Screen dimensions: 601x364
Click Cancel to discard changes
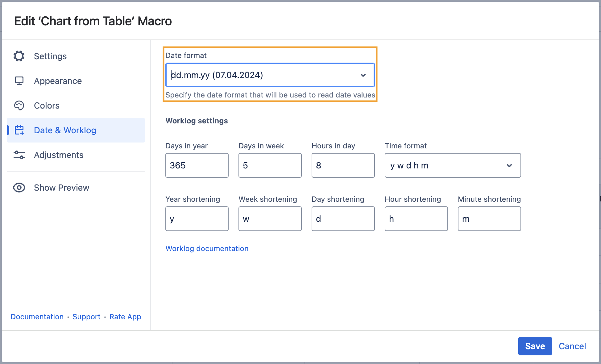[x=572, y=346]
